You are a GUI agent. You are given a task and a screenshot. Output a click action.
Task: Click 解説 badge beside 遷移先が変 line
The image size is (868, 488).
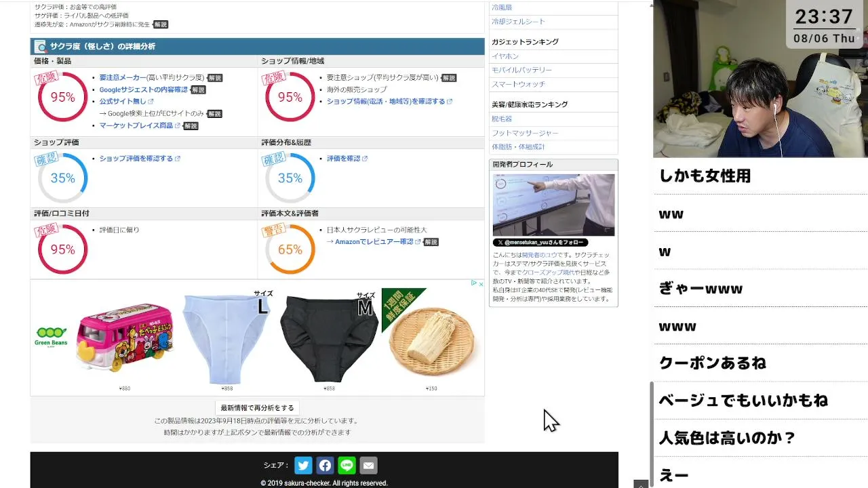160,24
